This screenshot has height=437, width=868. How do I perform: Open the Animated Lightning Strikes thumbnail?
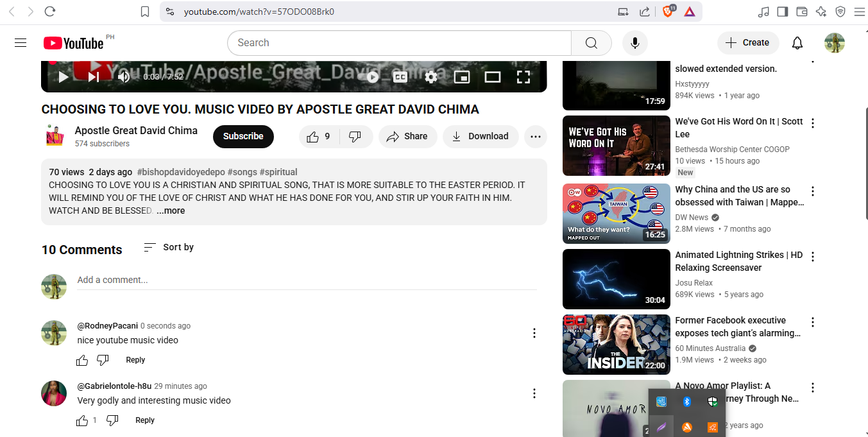coord(616,279)
